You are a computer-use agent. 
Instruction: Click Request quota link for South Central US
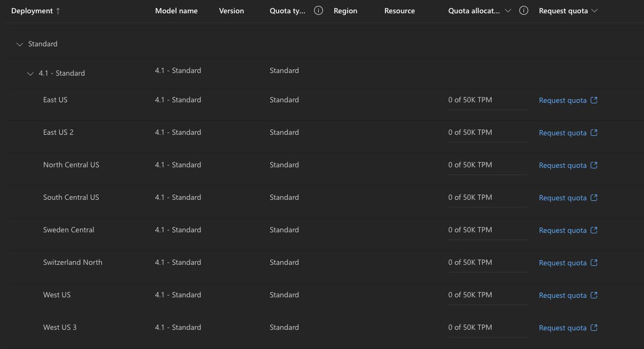coord(562,198)
